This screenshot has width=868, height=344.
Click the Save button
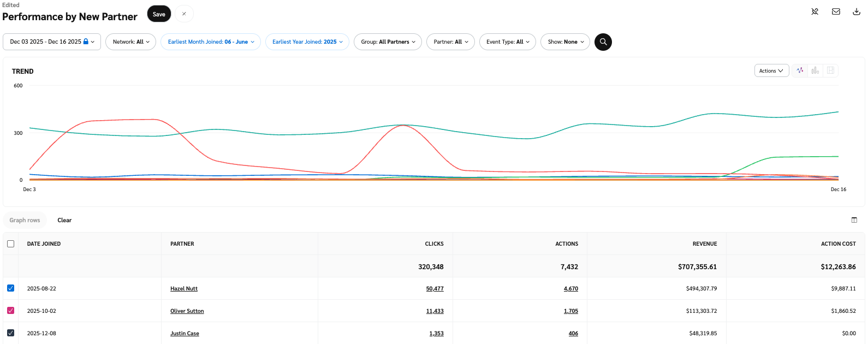[x=159, y=14]
